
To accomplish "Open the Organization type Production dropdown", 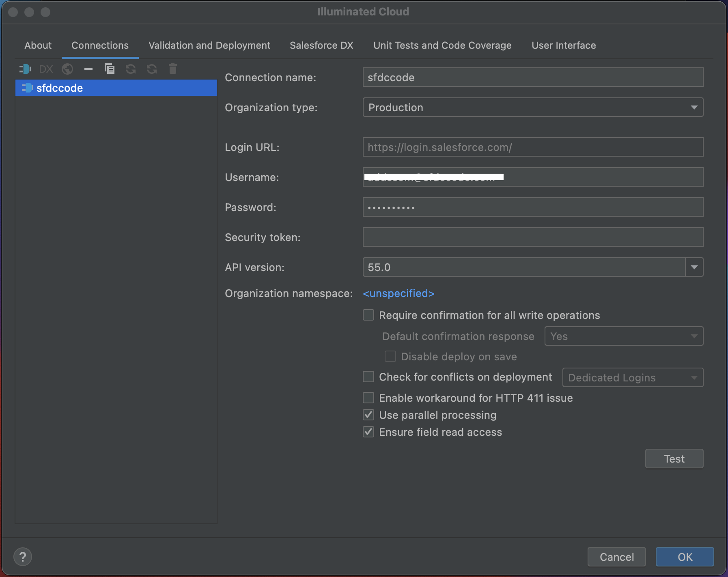I will coord(533,107).
